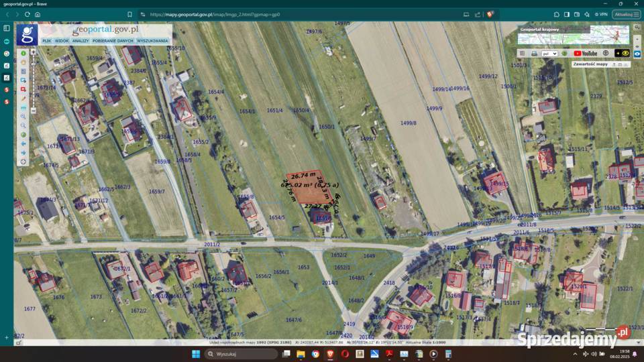This screenshot has height=362, width=644.
Task: Click the geoportal 'g' logo
Action: click(x=27, y=34)
